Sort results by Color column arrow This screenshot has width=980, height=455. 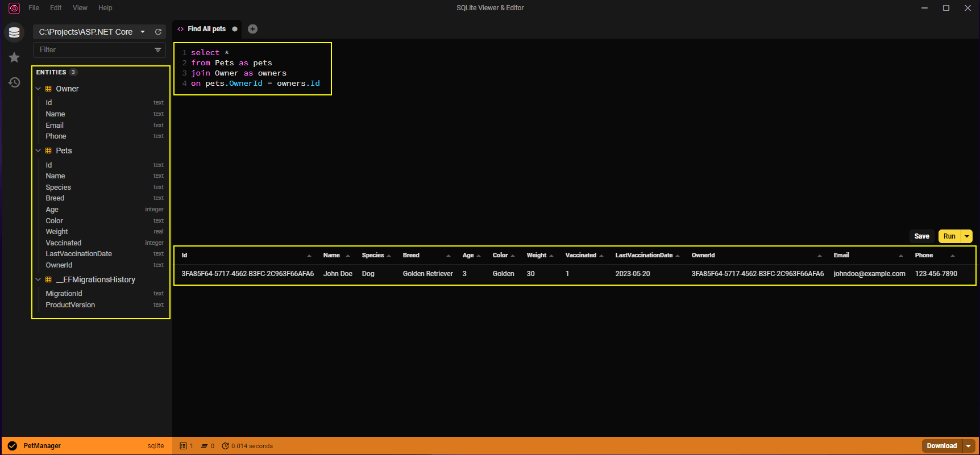[513, 256]
